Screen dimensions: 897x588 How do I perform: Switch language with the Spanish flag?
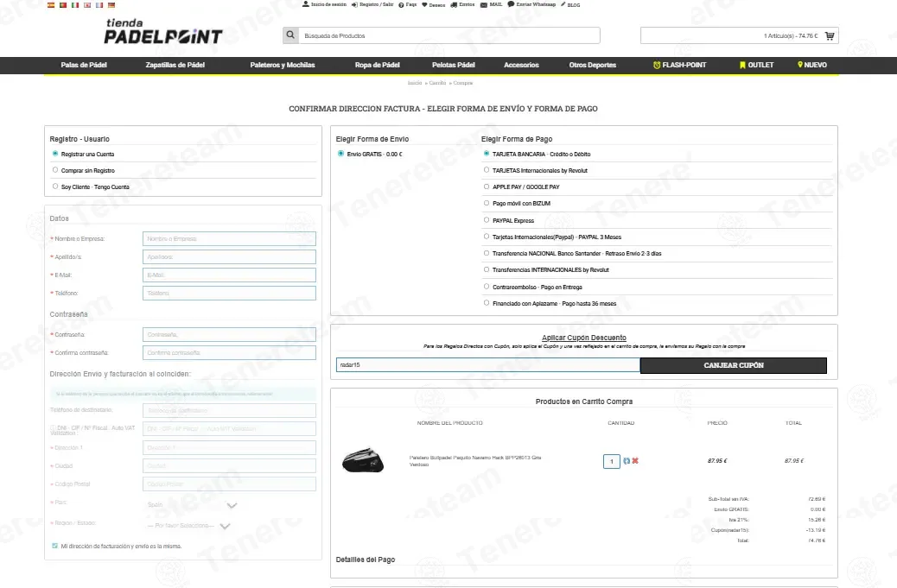pos(51,4)
